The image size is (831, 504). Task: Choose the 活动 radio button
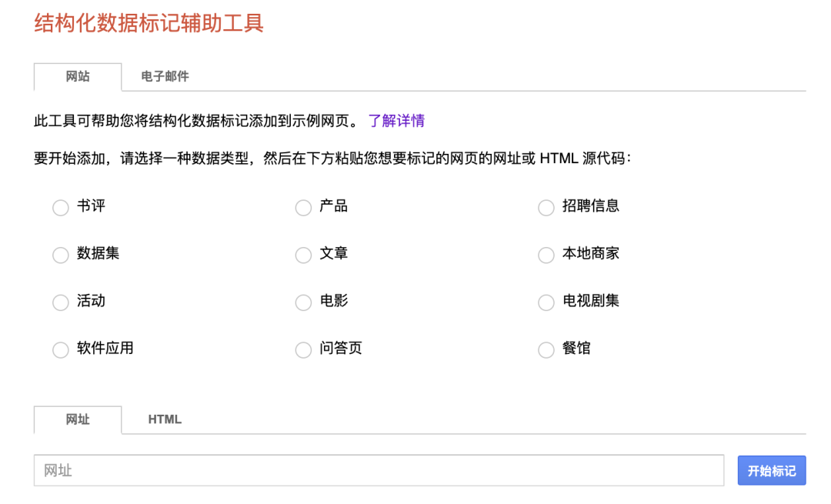point(61,302)
